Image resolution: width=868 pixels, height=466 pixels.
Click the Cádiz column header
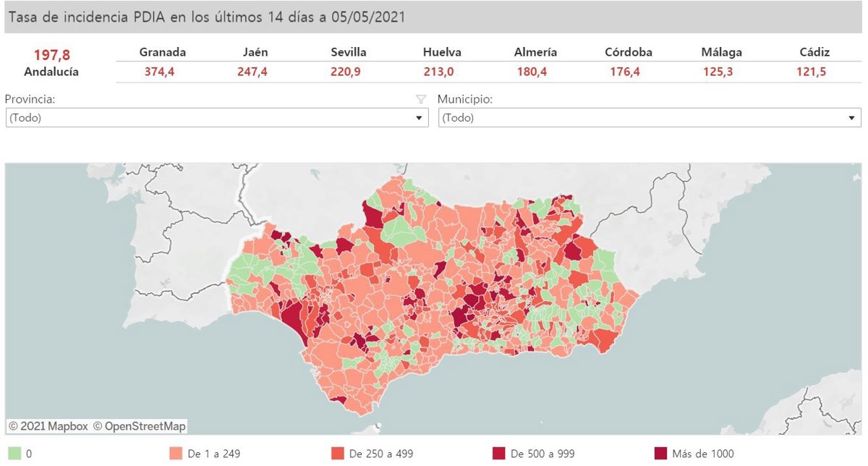tap(814, 52)
